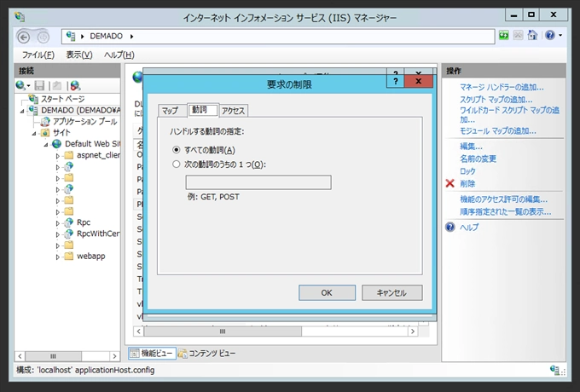Expand the webapp folder
This screenshot has height=392, width=580.
[58, 257]
